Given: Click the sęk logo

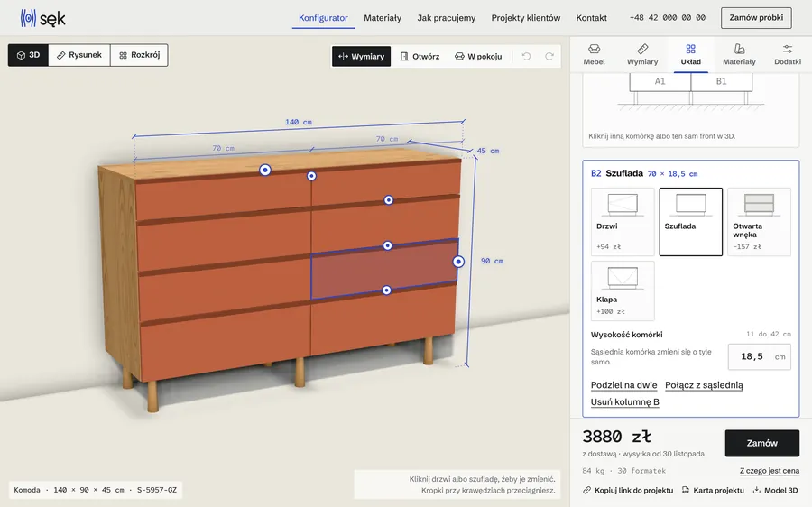Looking at the screenshot, I should point(43,18).
